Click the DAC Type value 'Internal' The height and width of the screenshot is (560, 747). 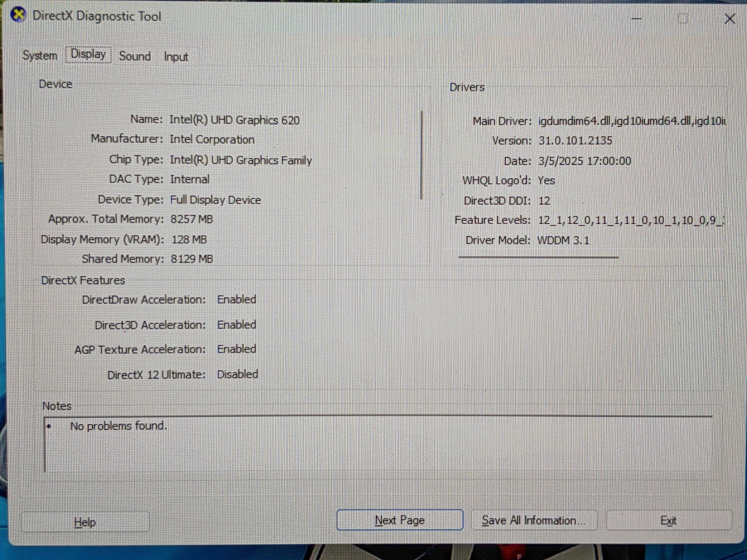point(190,179)
